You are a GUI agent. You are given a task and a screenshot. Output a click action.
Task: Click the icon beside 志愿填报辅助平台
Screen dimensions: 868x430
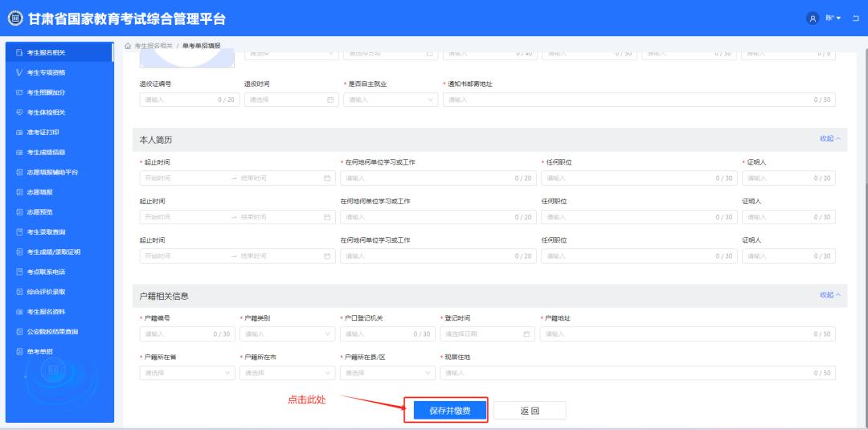19,173
